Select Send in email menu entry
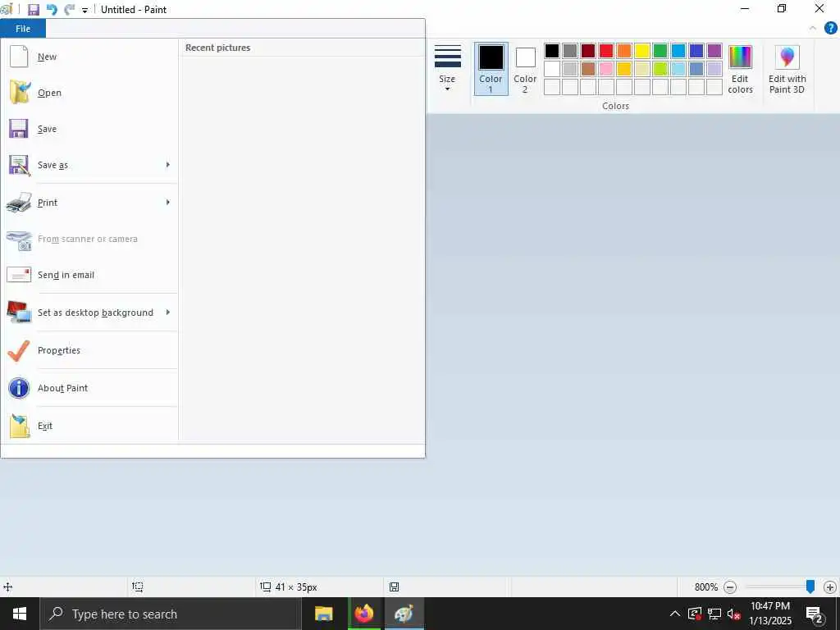Screen dimensions: 840x630 pos(90,275)
